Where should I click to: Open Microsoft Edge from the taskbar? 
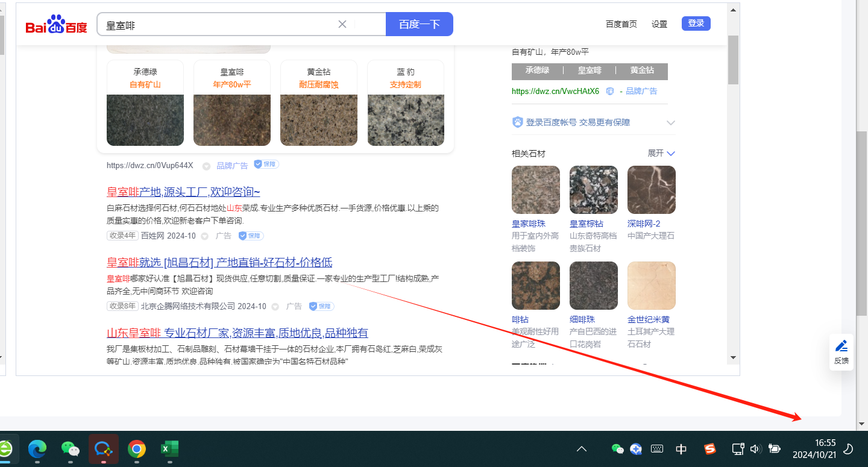[37, 449]
